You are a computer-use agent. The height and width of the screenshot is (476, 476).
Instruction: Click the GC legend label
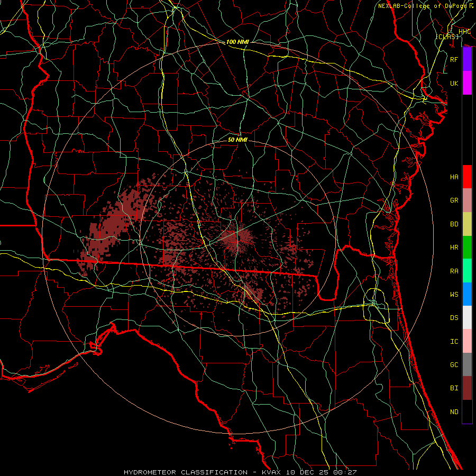[x=454, y=365]
